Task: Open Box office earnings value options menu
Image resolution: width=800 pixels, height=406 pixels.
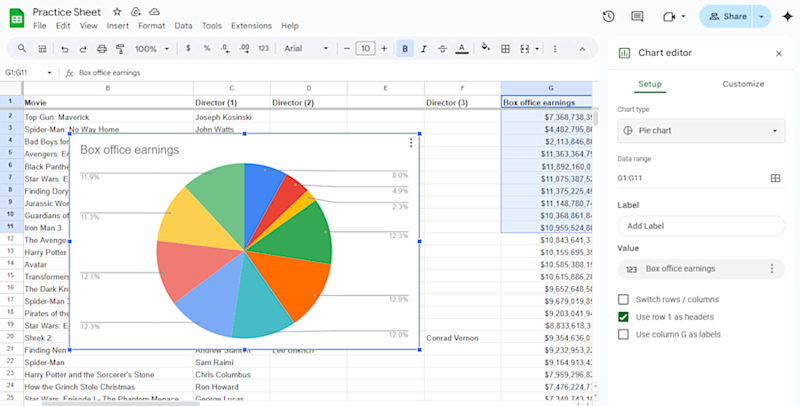Action: 771,268
